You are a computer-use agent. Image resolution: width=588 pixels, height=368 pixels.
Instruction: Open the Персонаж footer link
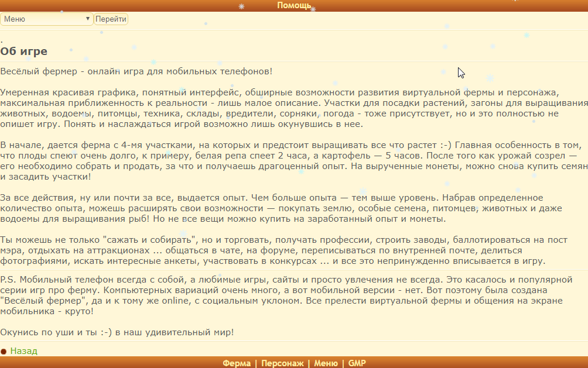click(x=282, y=363)
